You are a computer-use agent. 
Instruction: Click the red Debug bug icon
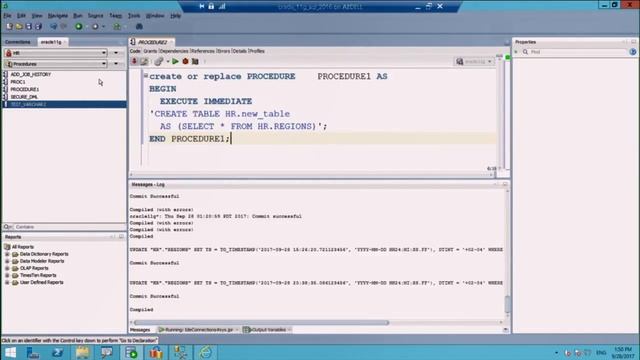(185, 61)
